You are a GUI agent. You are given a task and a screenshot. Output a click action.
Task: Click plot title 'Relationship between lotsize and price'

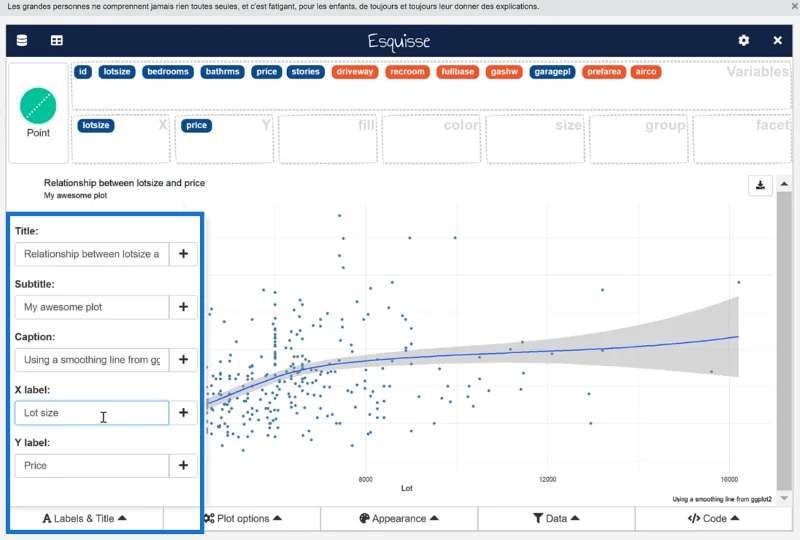(124, 183)
